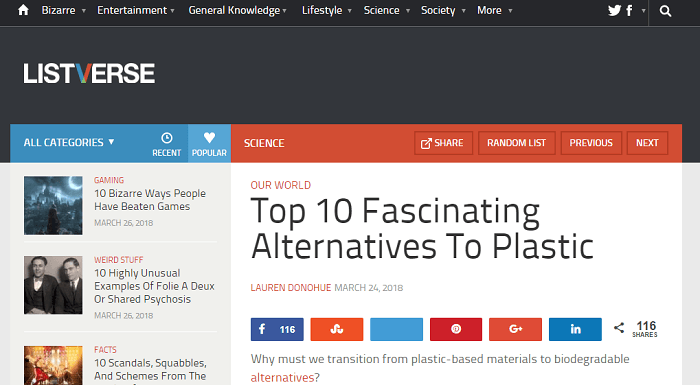Open the Entertainment menu
The image size is (700, 385).
pyautogui.click(x=132, y=10)
